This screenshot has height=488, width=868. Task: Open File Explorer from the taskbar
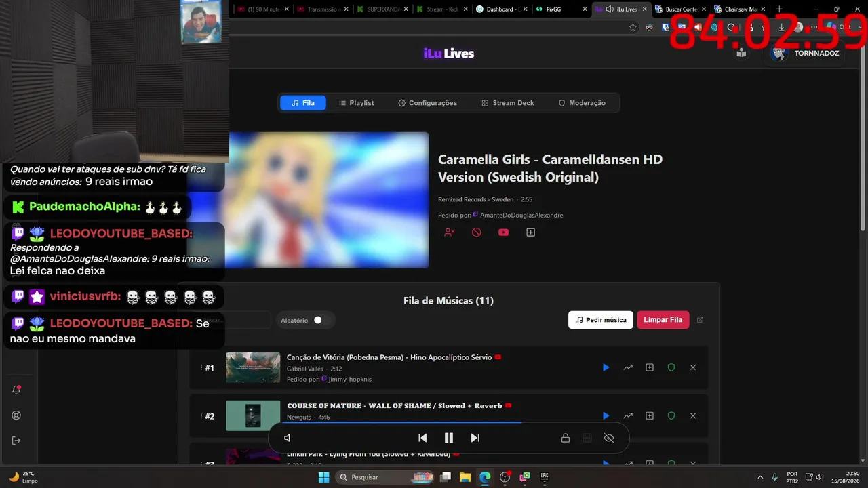point(465,477)
